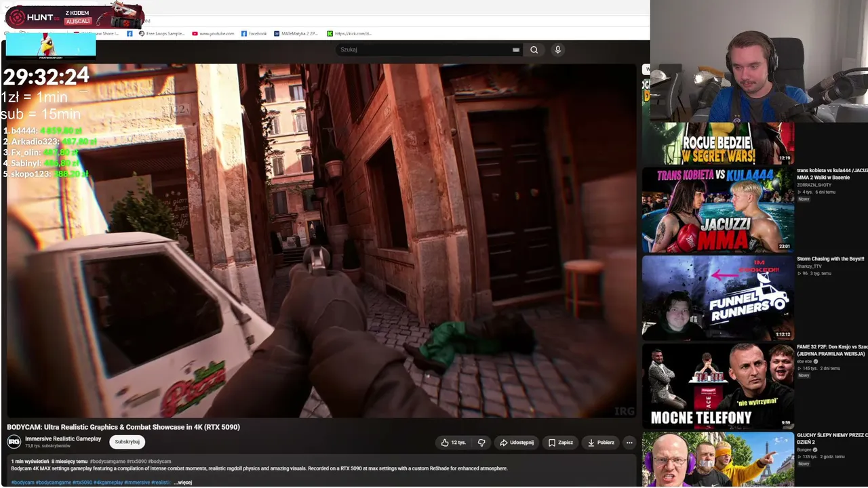
Task: Download the video with Pobierz
Action: click(601, 443)
